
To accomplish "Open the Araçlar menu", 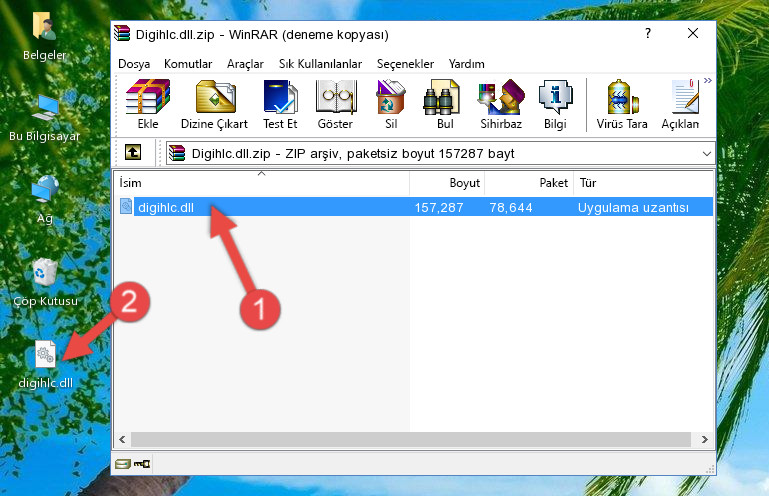I will click(x=245, y=64).
